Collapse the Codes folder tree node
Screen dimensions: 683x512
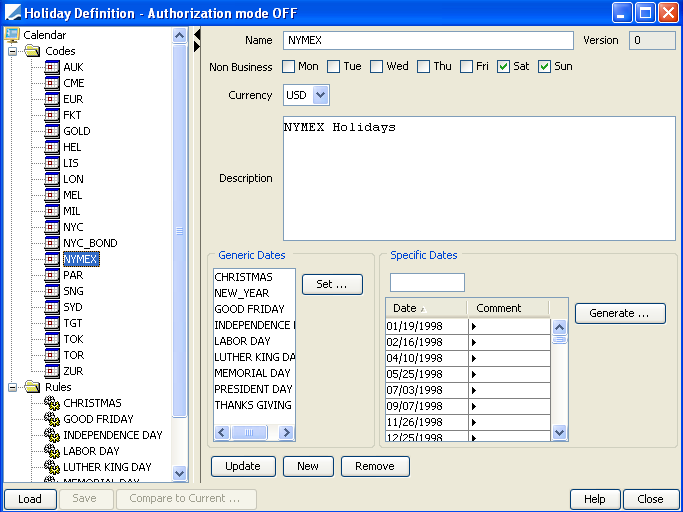pos(13,51)
